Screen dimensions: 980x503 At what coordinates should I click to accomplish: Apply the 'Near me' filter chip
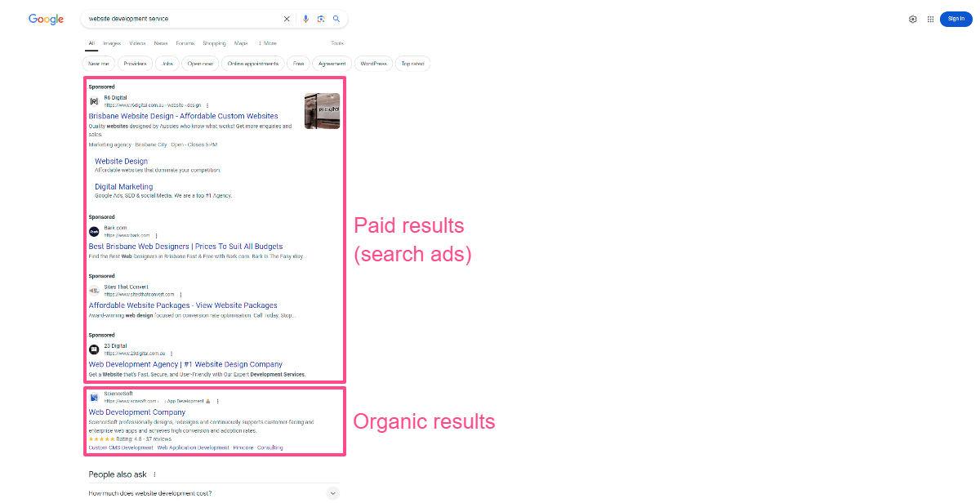(x=99, y=64)
